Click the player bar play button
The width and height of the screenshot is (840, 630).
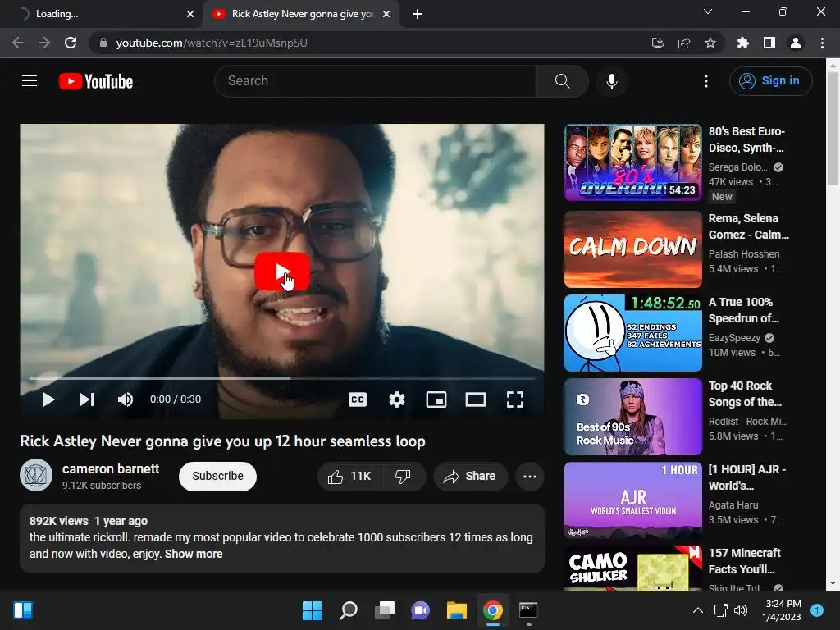click(x=48, y=399)
